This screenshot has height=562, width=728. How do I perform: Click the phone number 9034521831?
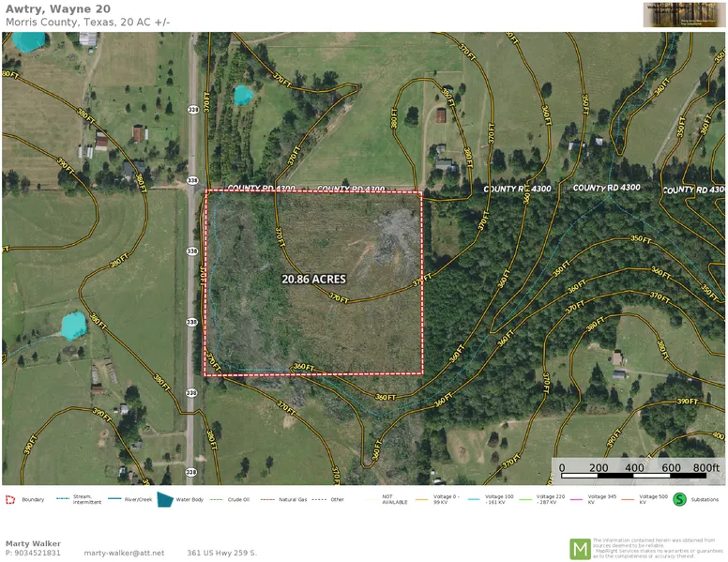pos(33,553)
